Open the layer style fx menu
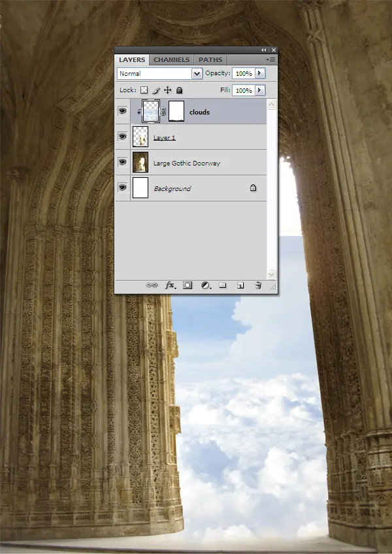The height and width of the screenshot is (554, 392). click(x=171, y=285)
